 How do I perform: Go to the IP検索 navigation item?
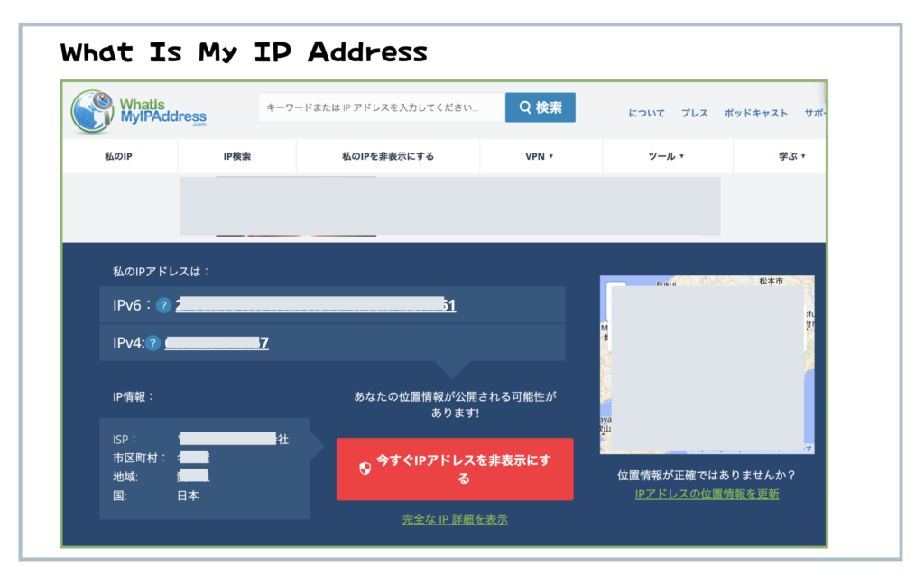[x=236, y=156]
